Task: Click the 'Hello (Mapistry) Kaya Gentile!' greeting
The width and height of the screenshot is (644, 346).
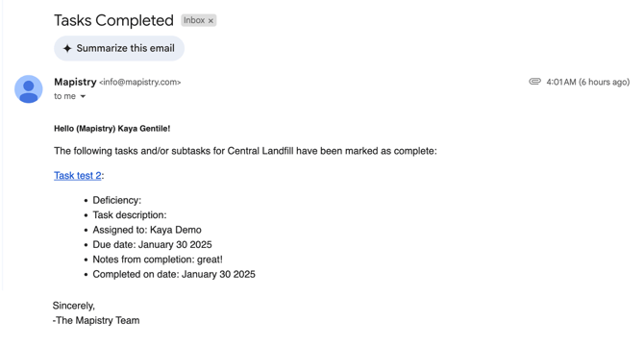Action: click(x=112, y=129)
